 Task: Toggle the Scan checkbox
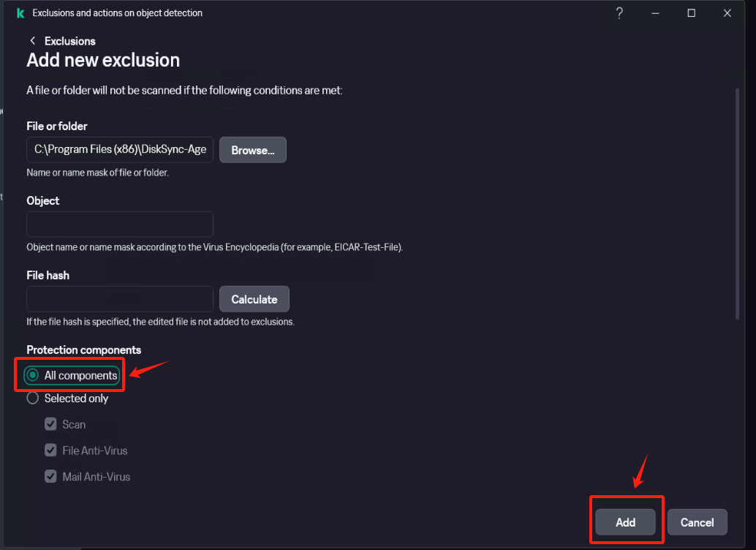(50, 424)
